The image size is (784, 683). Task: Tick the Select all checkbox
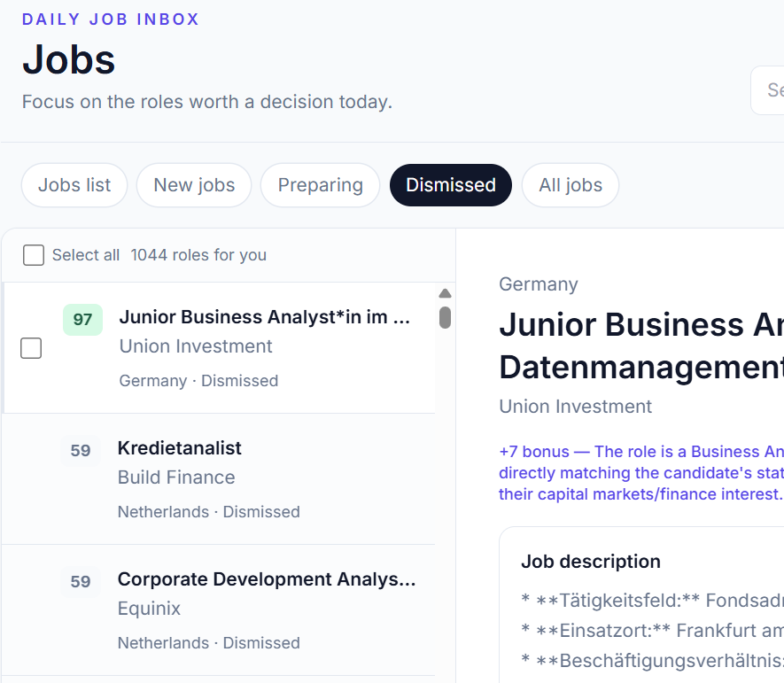34,255
